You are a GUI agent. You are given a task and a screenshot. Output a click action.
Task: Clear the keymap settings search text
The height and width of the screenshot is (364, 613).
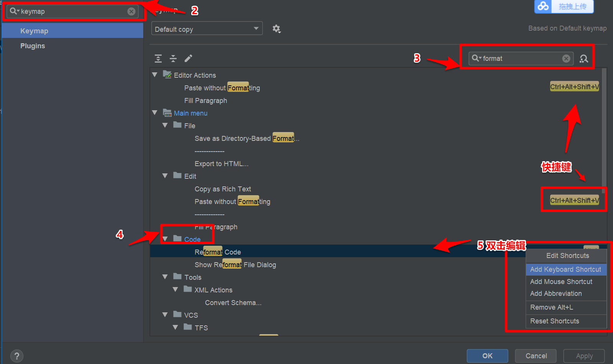click(x=131, y=11)
